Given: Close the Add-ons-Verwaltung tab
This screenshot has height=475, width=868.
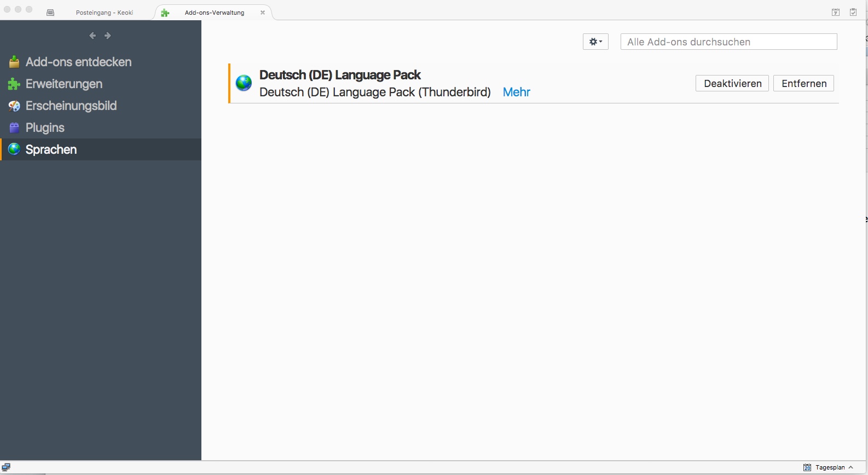Looking at the screenshot, I should click(263, 13).
